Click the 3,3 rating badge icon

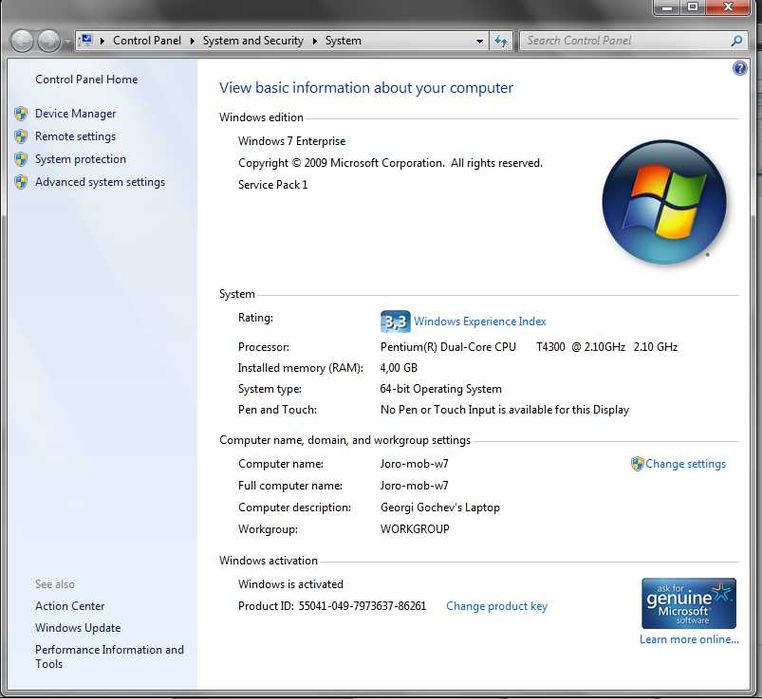pos(395,321)
